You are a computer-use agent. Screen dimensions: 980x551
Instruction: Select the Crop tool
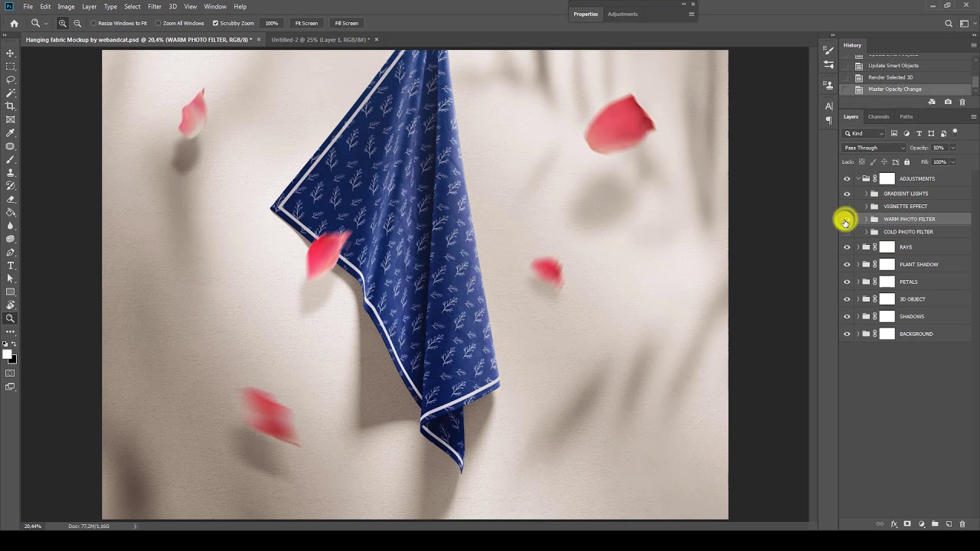pos(11,106)
